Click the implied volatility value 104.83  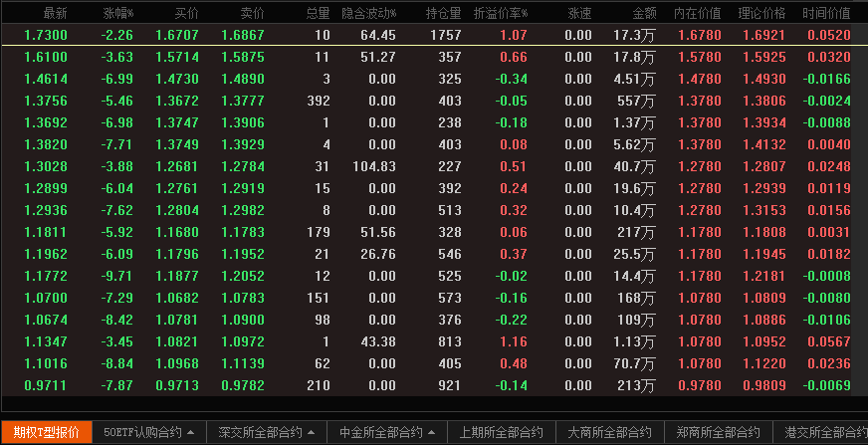[374, 166]
